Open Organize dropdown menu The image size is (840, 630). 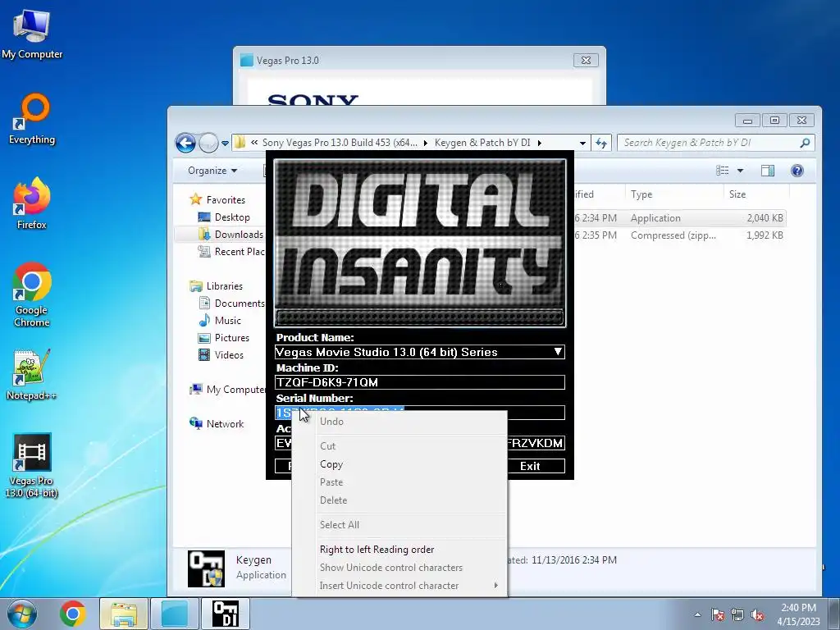[212, 171]
